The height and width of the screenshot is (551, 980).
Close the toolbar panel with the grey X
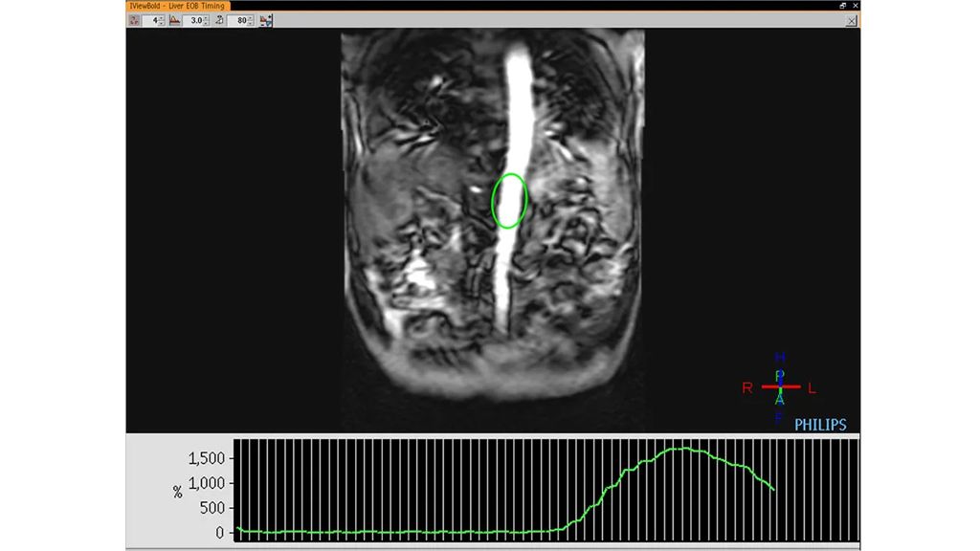[851, 21]
